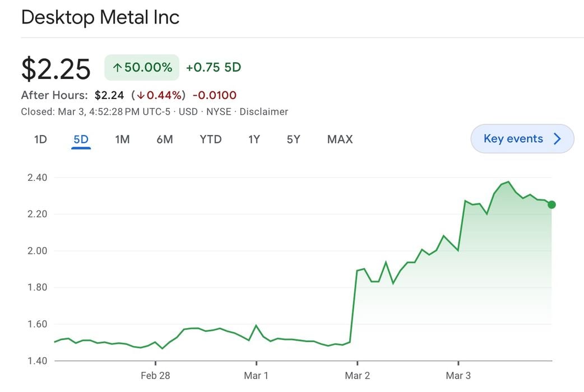The width and height of the screenshot is (584, 392).
Task: Select the 5D time range tab
Action: pyautogui.click(x=81, y=139)
